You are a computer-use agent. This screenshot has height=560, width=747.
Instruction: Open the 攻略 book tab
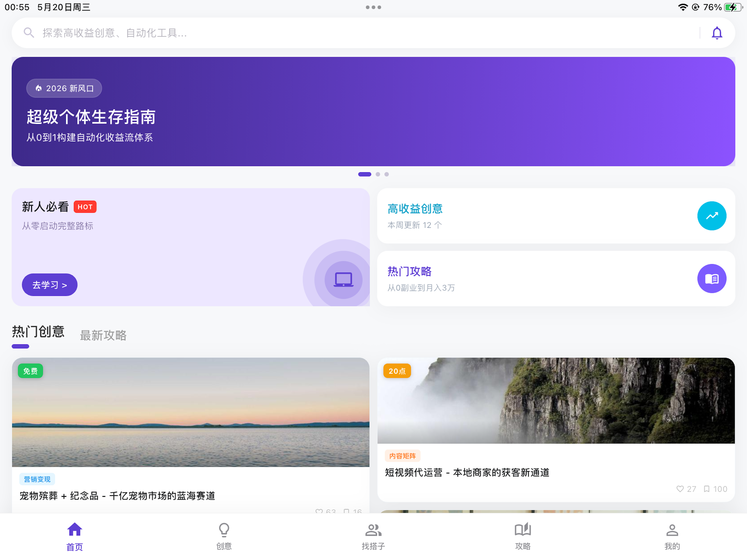pos(523,536)
